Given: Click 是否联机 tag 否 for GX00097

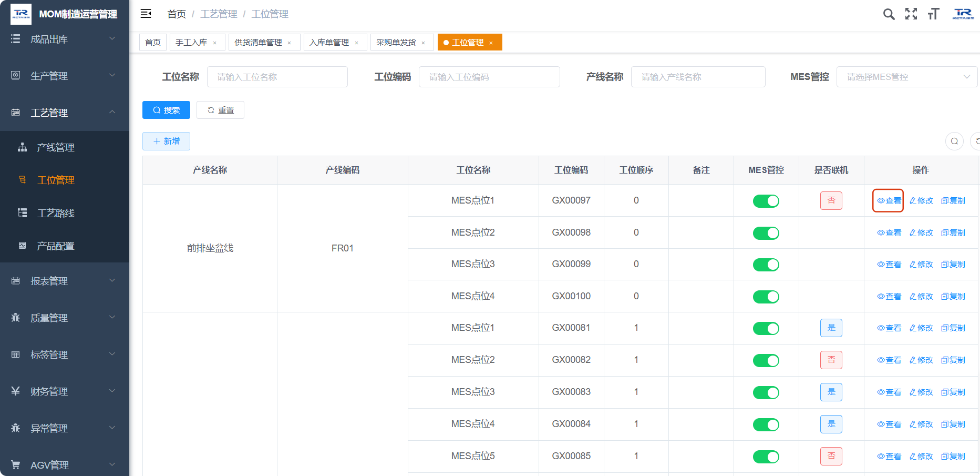Looking at the screenshot, I should (831, 200).
